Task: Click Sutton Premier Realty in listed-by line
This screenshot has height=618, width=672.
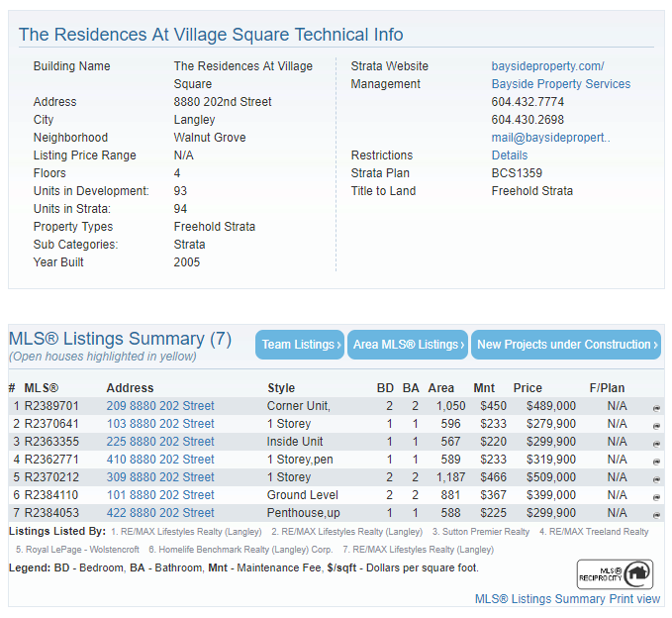Action: [486, 532]
